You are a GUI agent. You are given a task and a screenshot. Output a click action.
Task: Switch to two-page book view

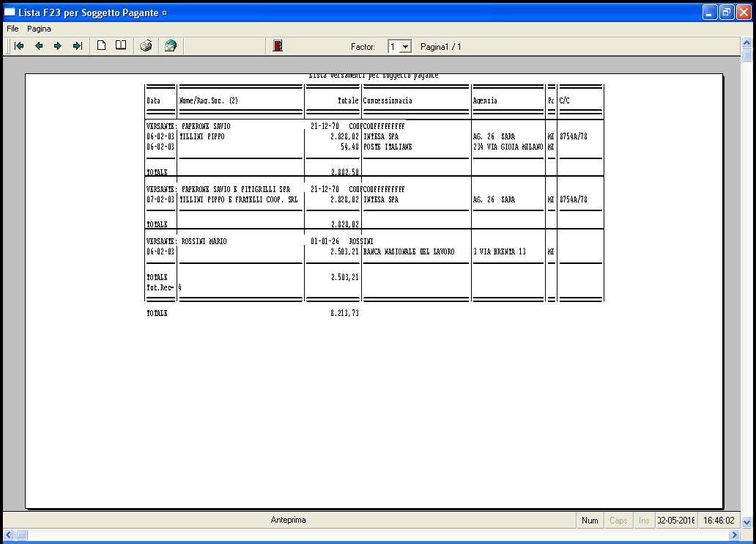(x=121, y=46)
